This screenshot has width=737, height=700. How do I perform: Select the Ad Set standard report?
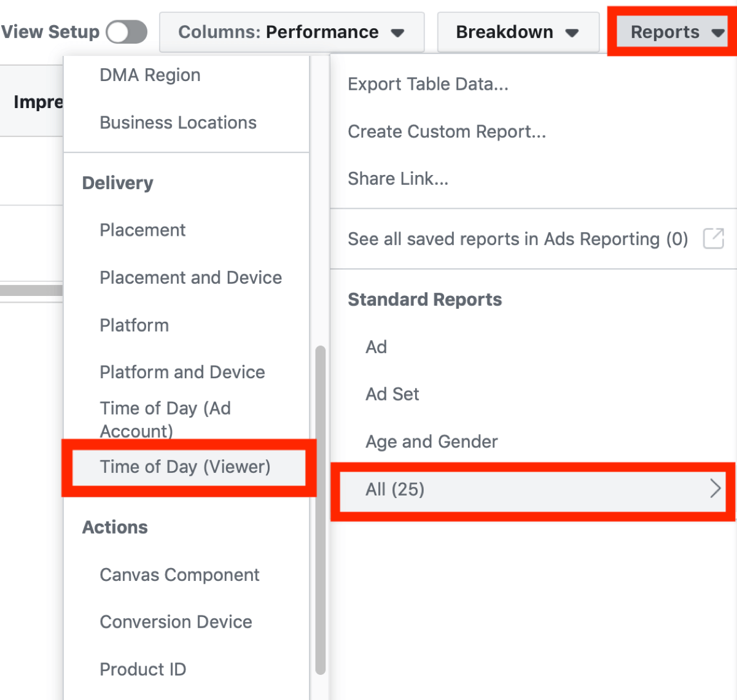[x=392, y=394]
